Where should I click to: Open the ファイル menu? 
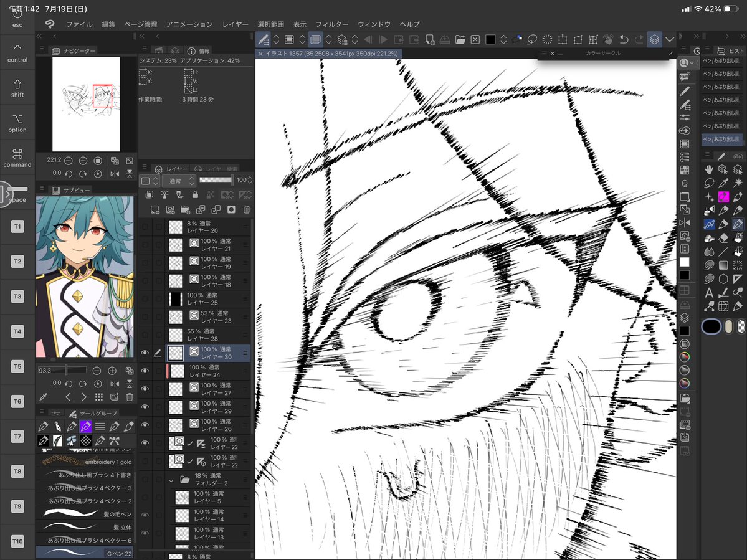click(79, 24)
